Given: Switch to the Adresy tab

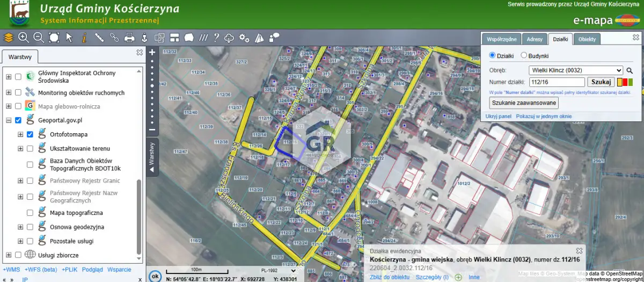Looking at the screenshot, I should 534,39.
